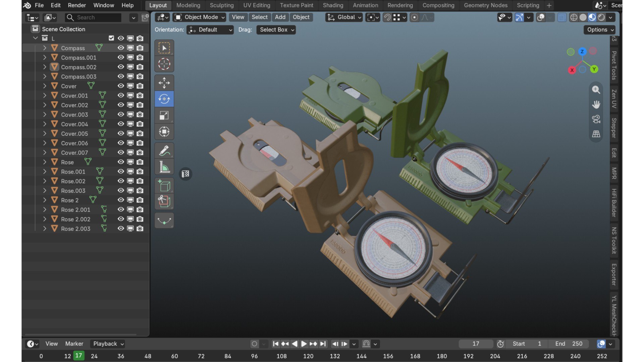Click the zoom magnifier in viewport
Image resolution: width=644 pixels, height=362 pixels.
tap(596, 89)
